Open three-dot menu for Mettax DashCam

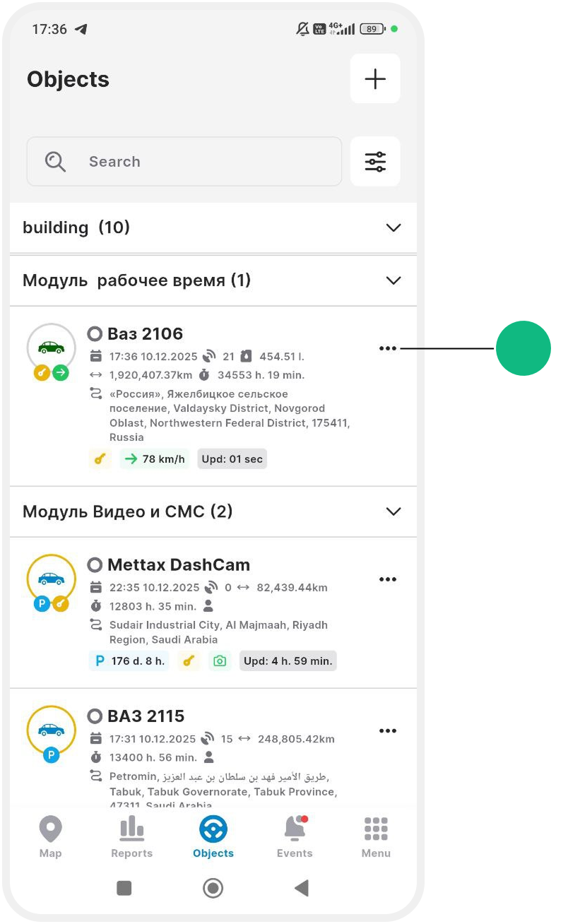388,579
